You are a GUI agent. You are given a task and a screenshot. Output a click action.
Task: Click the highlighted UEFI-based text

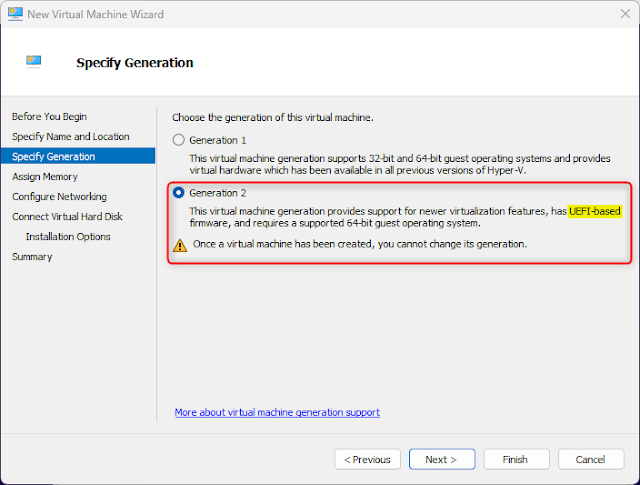coord(595,211)
